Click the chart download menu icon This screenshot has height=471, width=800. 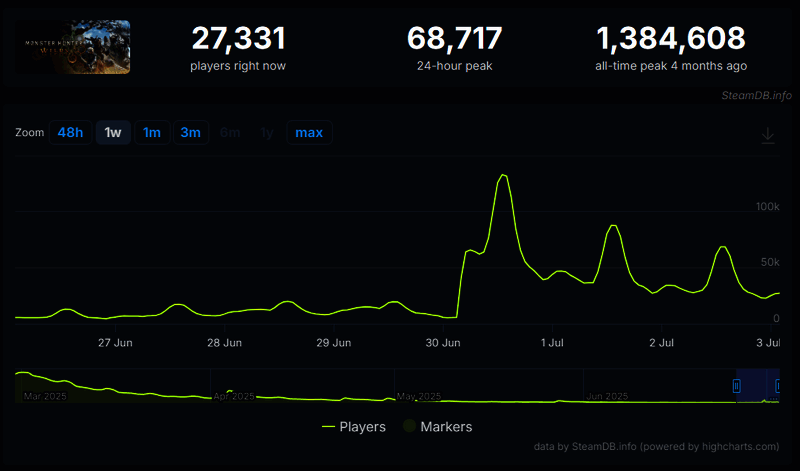(768, 135)
